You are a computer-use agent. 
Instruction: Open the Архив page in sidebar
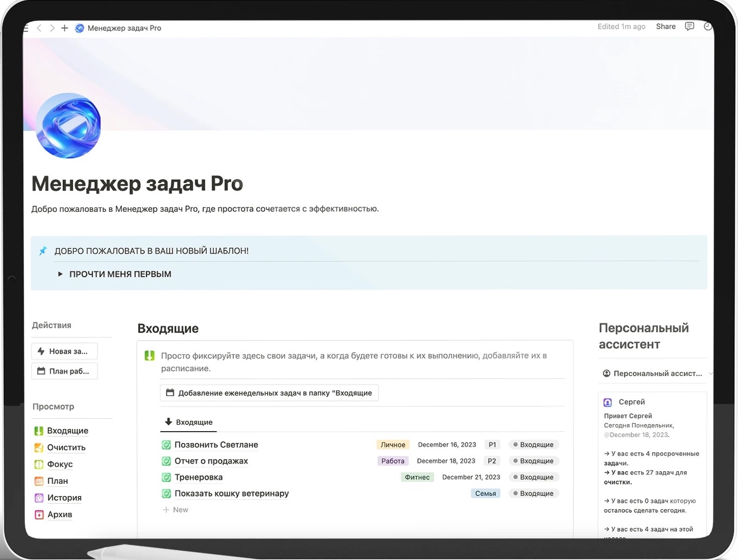pos(59,515)
